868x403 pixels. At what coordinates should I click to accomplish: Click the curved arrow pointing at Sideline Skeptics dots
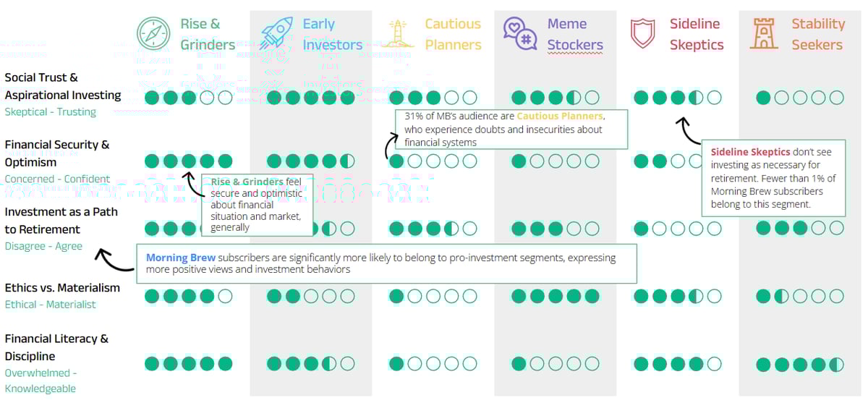tap(688, 131)
